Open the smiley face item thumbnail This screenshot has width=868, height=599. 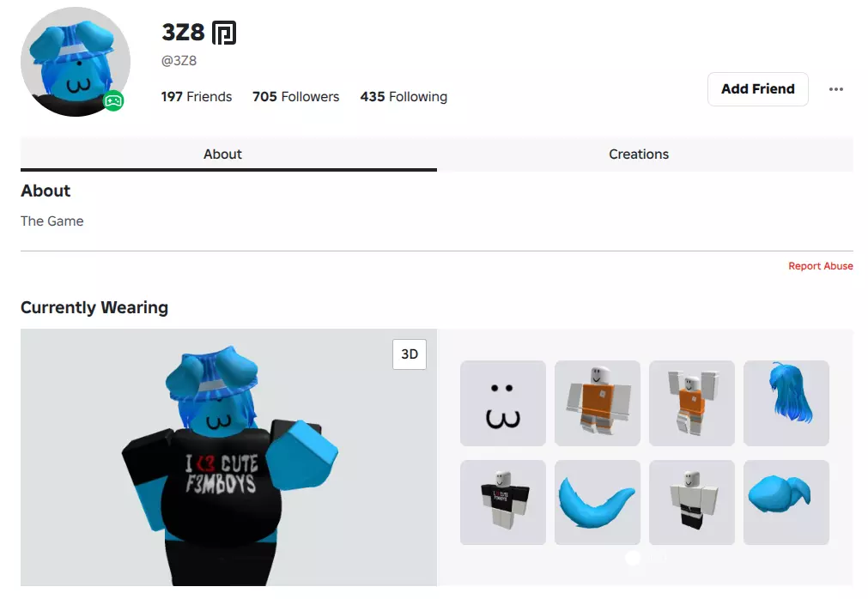[503, 403]
